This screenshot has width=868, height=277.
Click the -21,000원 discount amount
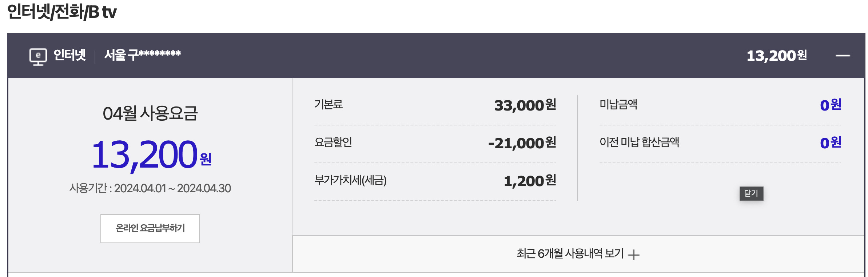pos(522,143)
